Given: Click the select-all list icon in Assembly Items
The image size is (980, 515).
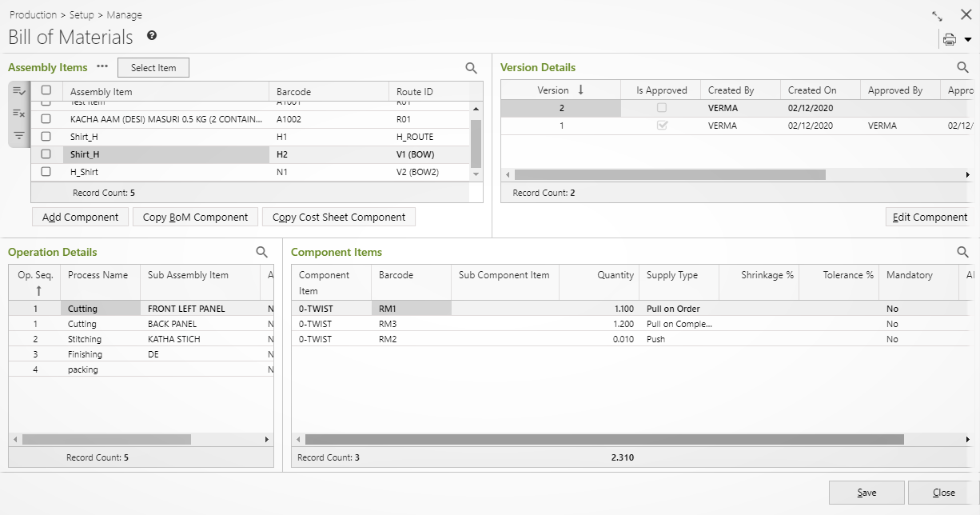Looking at the screenshot, I should coord(18,90).
